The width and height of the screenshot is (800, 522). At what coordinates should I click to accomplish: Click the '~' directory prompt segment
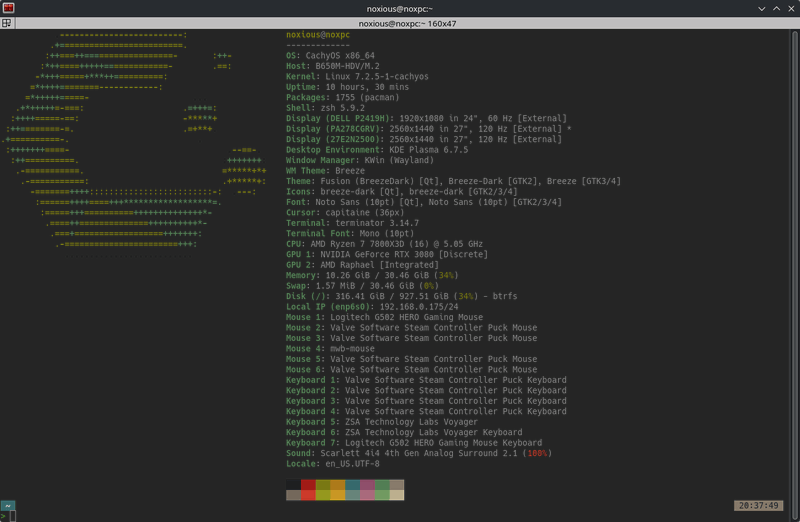[8, 505]
